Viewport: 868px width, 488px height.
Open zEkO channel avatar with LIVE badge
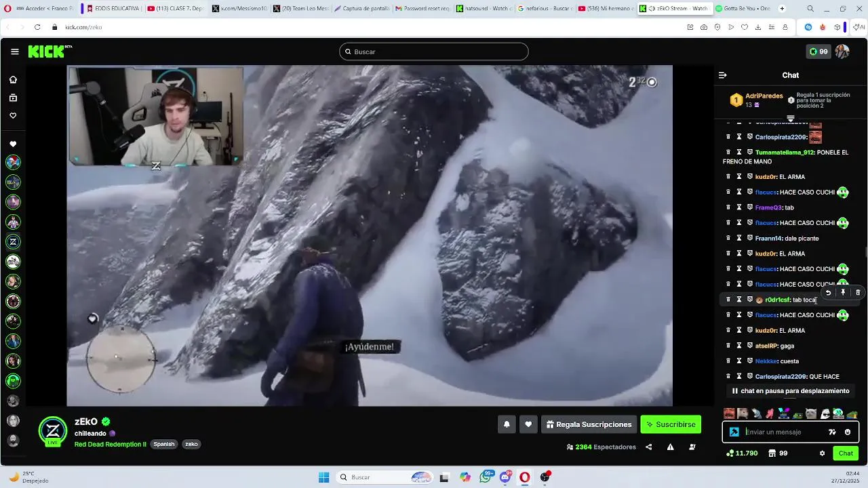click(x=53, y=432)
